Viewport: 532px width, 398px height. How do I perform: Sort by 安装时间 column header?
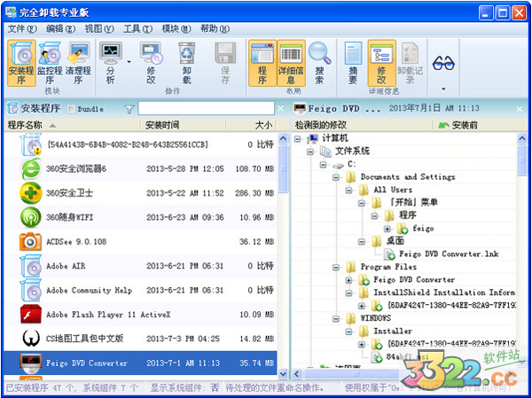pos(183,125)
